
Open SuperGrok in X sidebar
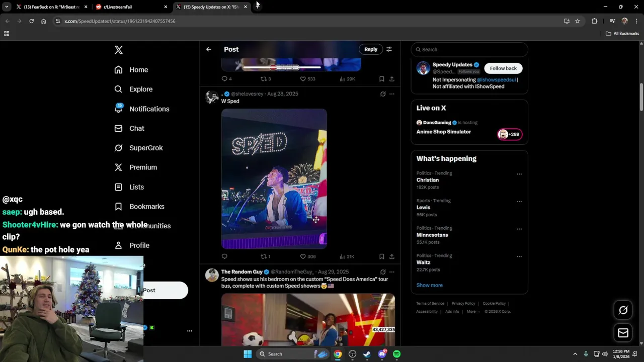tap(138, 148)
